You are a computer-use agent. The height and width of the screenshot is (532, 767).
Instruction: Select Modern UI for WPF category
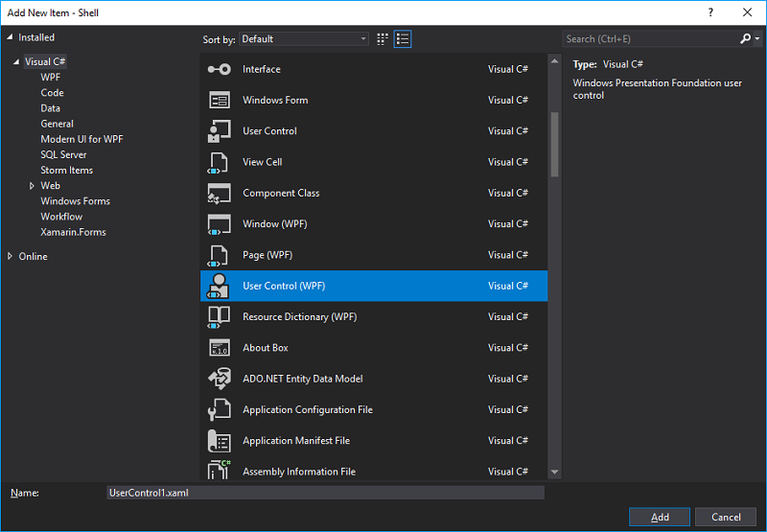[81, 139]
